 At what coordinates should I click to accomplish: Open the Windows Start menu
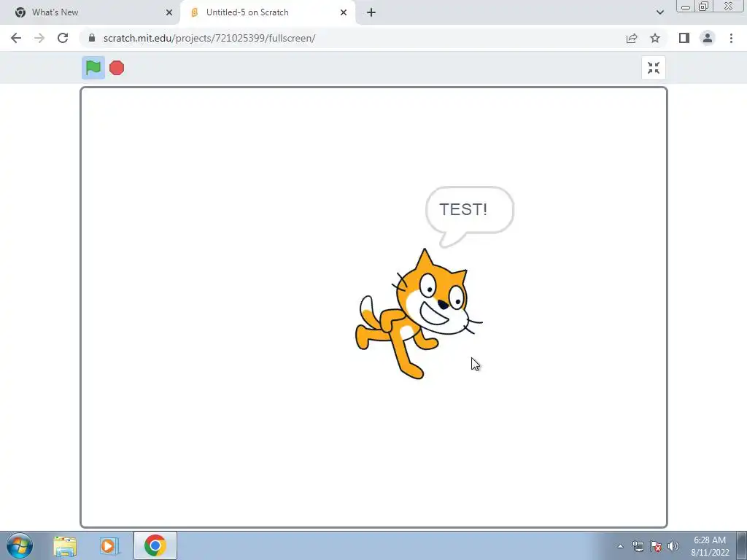coord(20,545)
